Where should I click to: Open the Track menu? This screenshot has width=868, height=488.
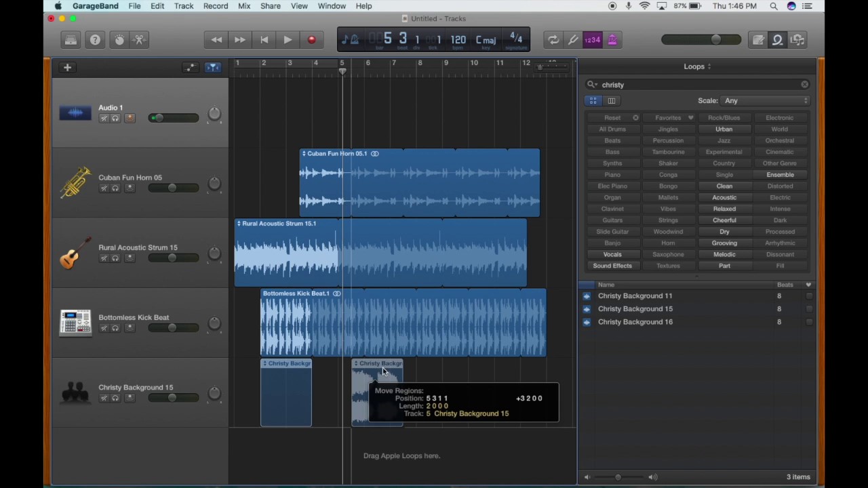(x=184, y=6)
